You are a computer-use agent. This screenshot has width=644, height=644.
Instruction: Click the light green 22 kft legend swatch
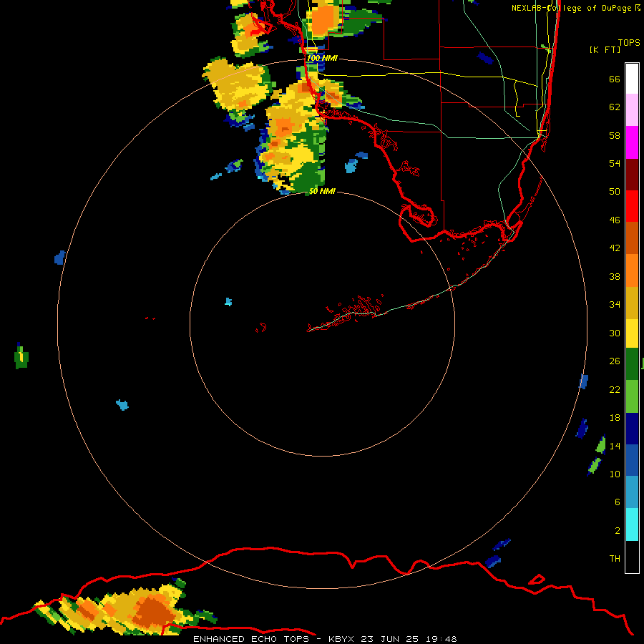[x=632, y=396]
